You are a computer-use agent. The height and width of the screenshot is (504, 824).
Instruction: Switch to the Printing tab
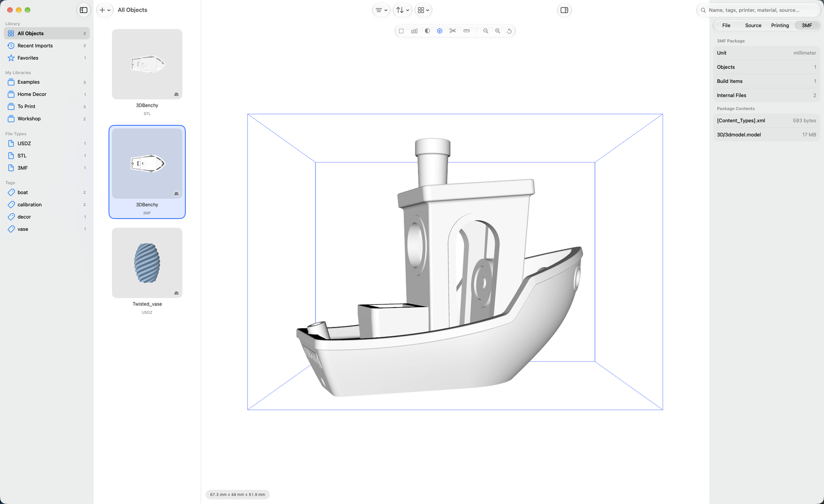tap(780, 25)
